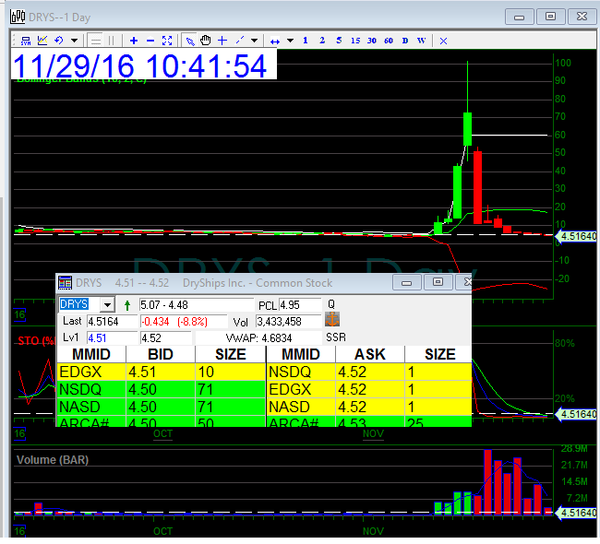Click the chart type line icon
600x544 pixels.
tap(42, 40)
